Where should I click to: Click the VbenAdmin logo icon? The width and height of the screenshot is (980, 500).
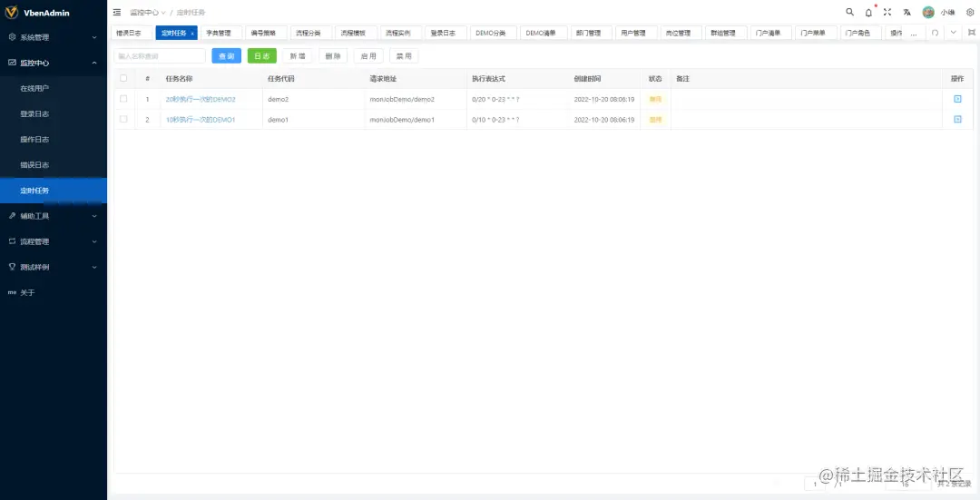pyautogui.click(x=11, y=13)
